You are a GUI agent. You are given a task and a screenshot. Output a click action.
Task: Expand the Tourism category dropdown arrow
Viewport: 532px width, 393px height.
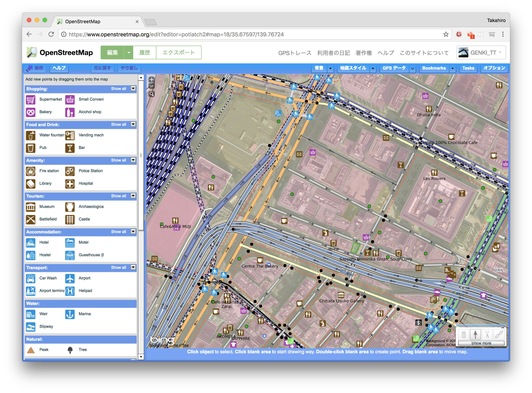pos(133,196)
